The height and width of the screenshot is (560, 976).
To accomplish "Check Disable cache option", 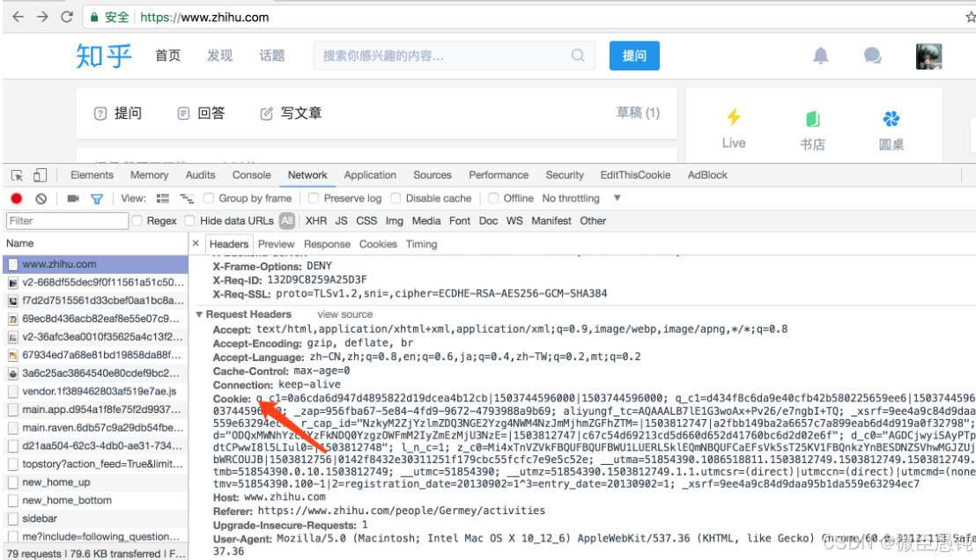I will tap(396, 198).
